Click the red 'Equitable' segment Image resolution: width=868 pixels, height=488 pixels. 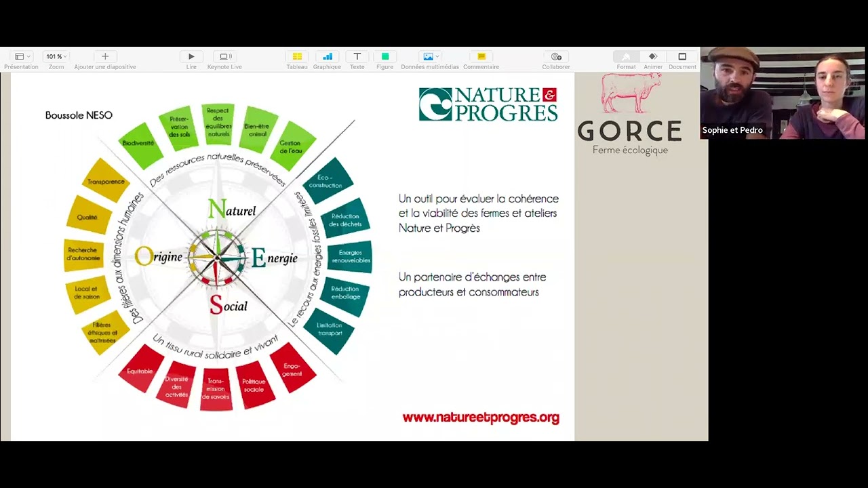coord(140,369)
